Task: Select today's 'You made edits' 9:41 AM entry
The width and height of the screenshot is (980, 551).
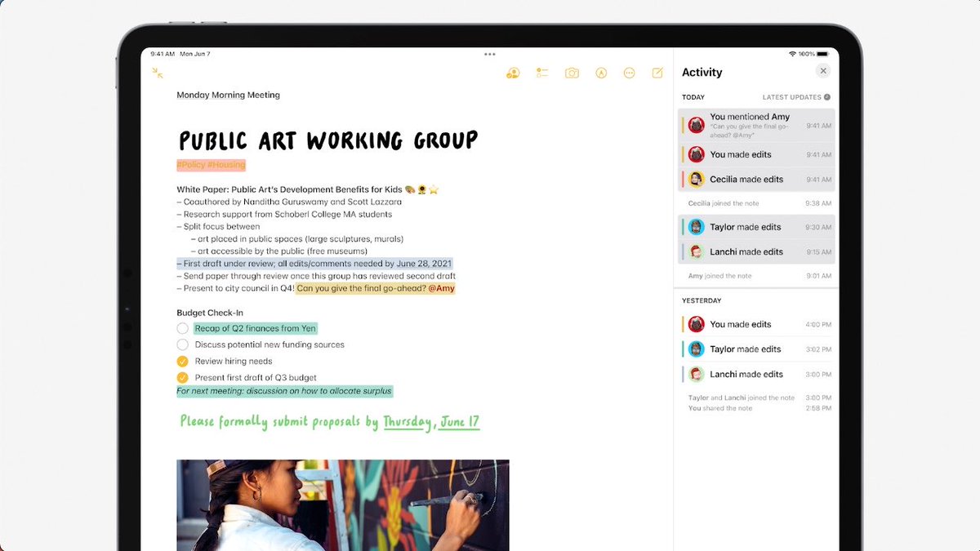Action: pyautogui.click(x=757, y=154)
